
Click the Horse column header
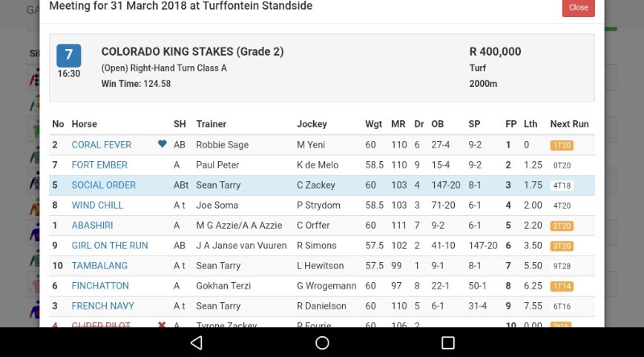(85, 124)
